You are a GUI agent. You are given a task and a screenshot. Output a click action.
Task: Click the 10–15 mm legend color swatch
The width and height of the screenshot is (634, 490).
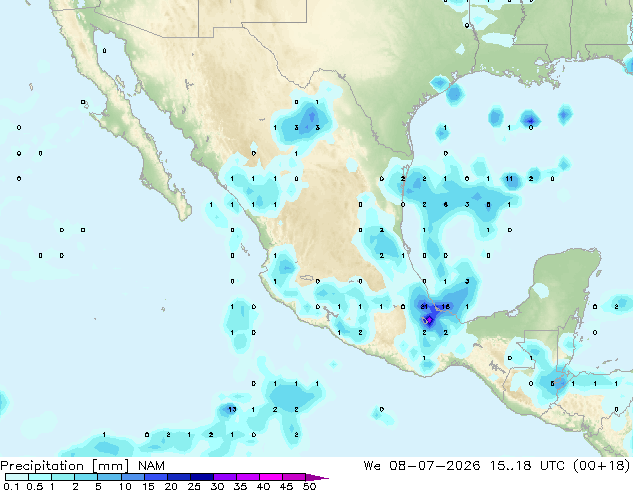(x=132, y=477)
